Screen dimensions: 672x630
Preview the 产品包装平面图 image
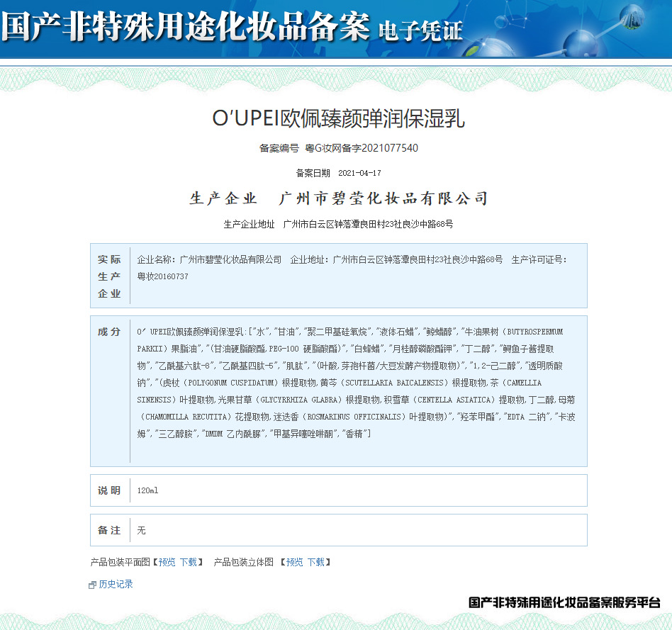pos(167,562)
